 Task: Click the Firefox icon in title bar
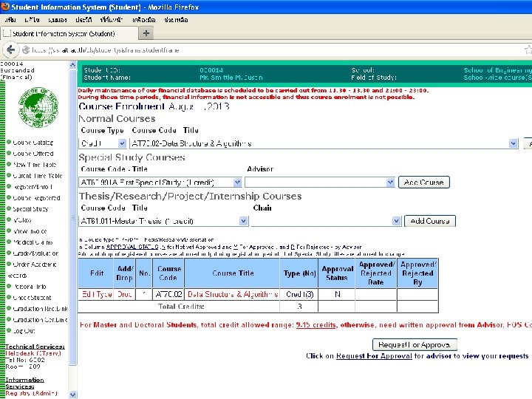[5, 7]
